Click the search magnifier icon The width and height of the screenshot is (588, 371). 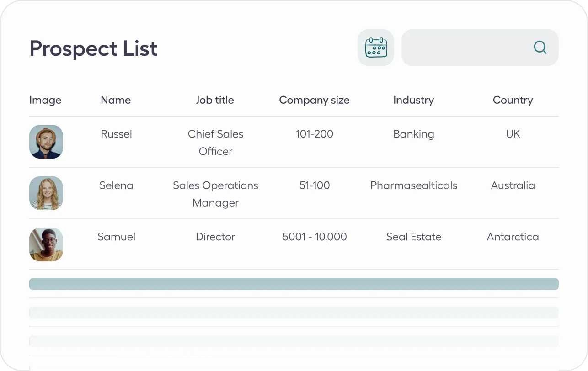tap(540, 47)
